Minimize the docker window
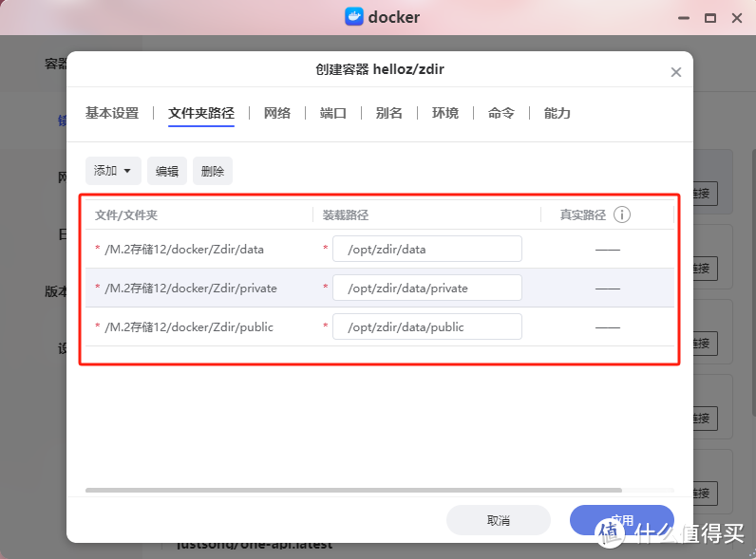 [x=684, y=18]
